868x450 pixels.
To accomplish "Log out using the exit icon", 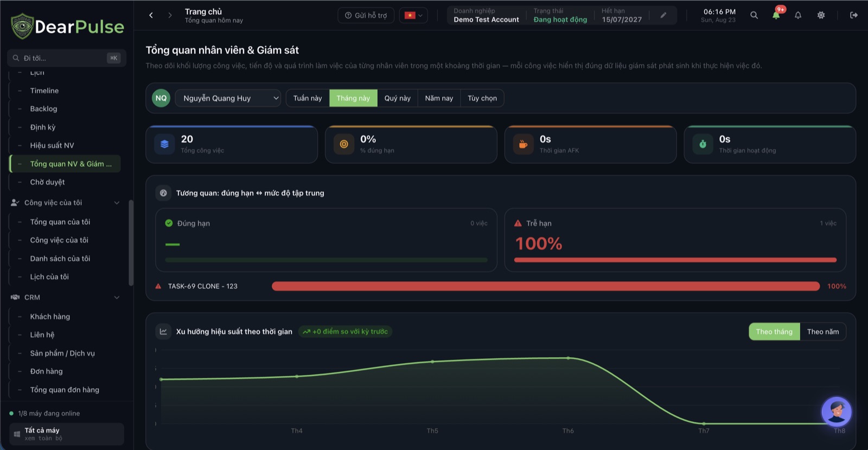I will 854,15.
